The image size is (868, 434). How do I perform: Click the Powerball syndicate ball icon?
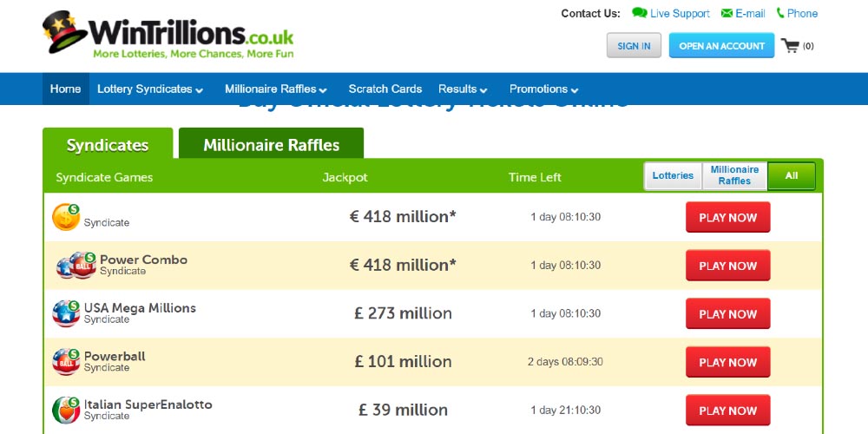click(66, 362)
